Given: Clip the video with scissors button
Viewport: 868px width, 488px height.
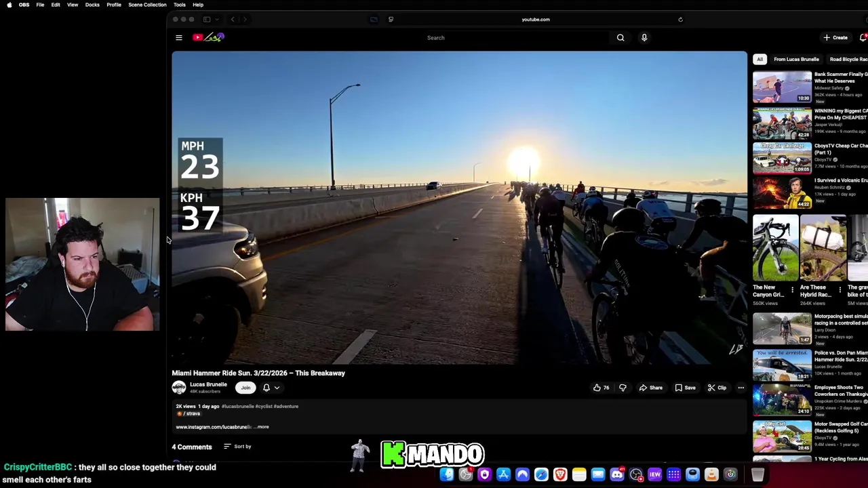Looking at the screenshot, I should point(717,388).
